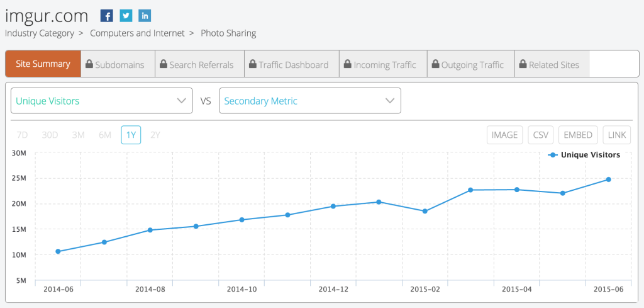Choose the 6M time range

(105, 135)
